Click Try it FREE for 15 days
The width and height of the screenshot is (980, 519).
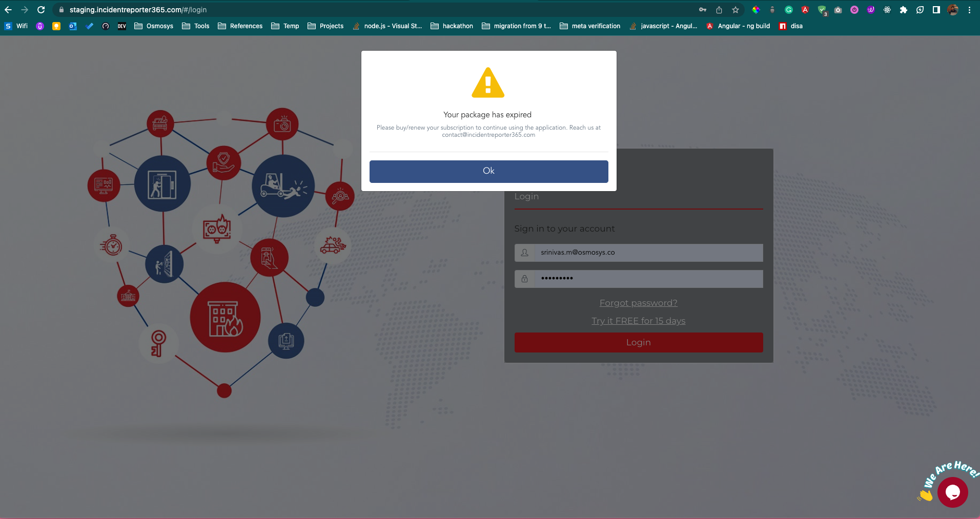(x=638, y=321)
